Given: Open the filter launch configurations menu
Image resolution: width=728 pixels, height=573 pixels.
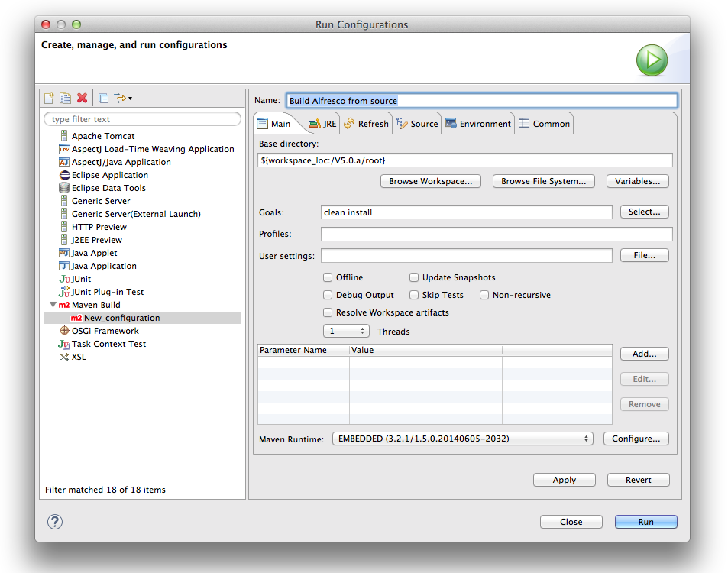Looking at the screenshot, I should 122,98.
